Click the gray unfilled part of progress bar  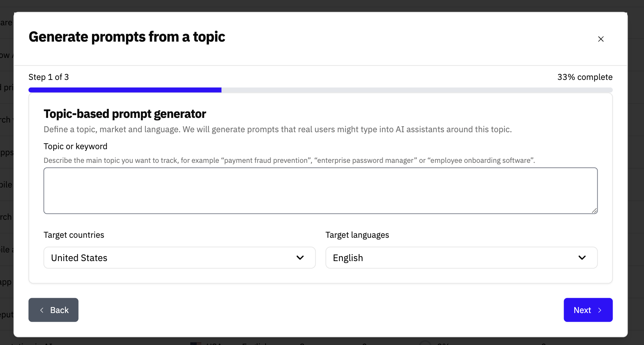point(417,90)
